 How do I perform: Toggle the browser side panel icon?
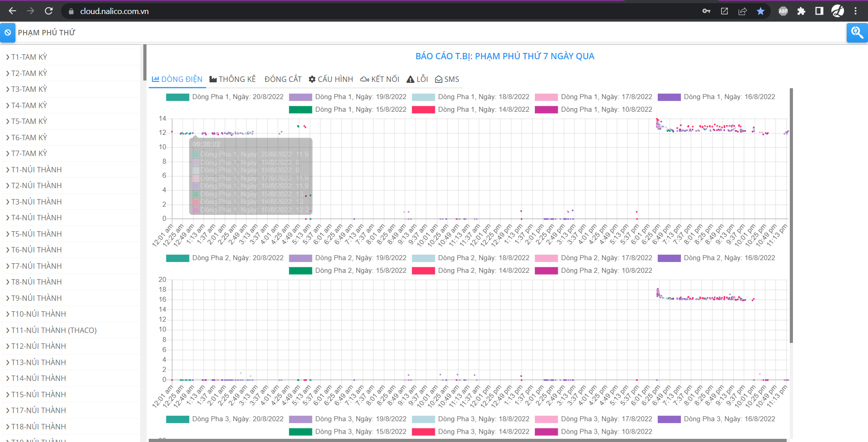point(819,11)
